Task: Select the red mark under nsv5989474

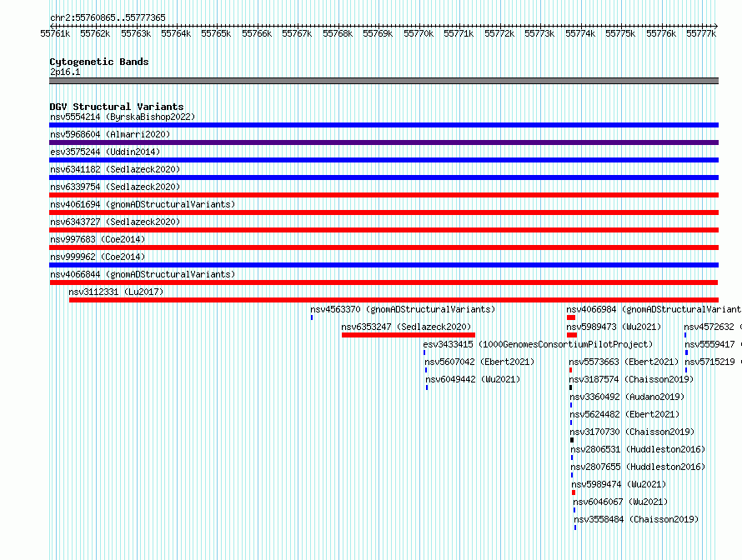Action: point(574,492)
